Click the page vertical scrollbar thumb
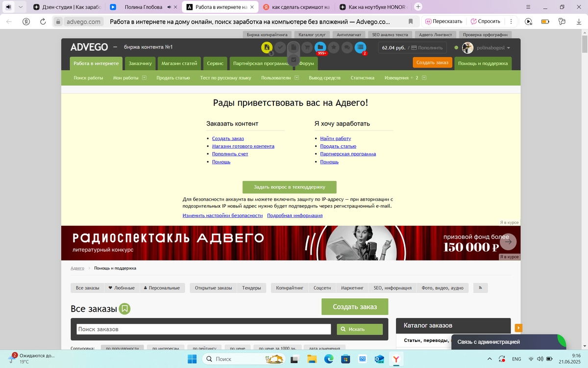 pyautogui.click(x=585, y=45)
